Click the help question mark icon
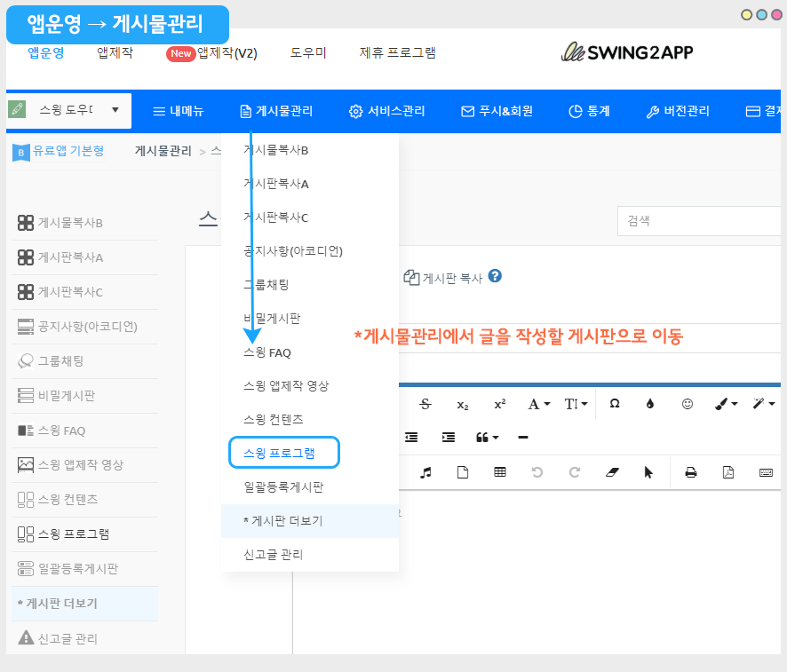This screenshot has width=787, height=672. pyautogui.click(x=496, y=276)
